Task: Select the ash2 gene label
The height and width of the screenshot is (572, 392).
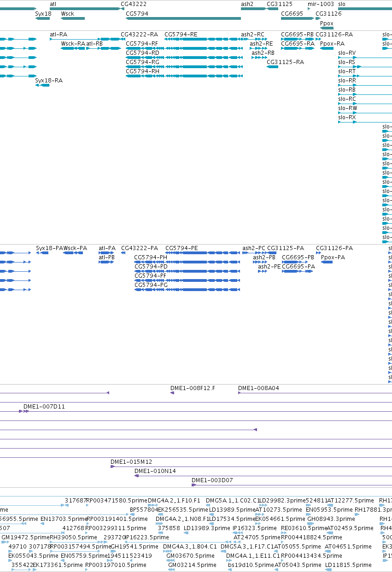Action: 247,4
